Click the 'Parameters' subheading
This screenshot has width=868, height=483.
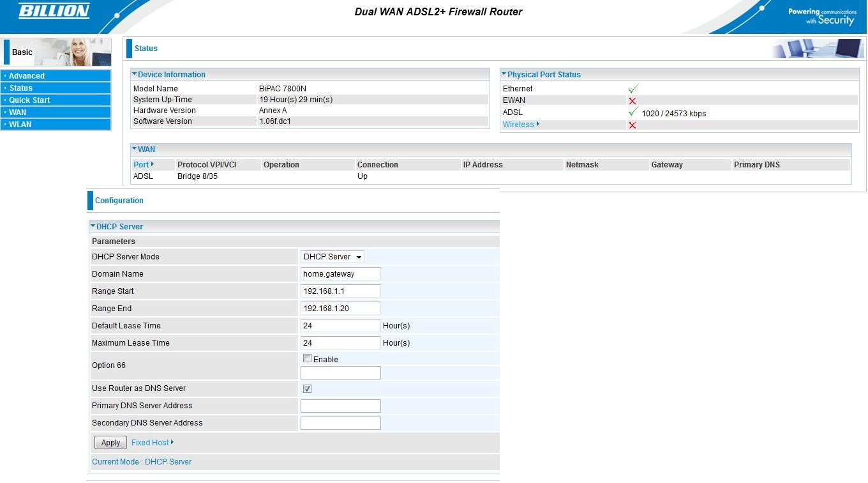click(114, 241)
